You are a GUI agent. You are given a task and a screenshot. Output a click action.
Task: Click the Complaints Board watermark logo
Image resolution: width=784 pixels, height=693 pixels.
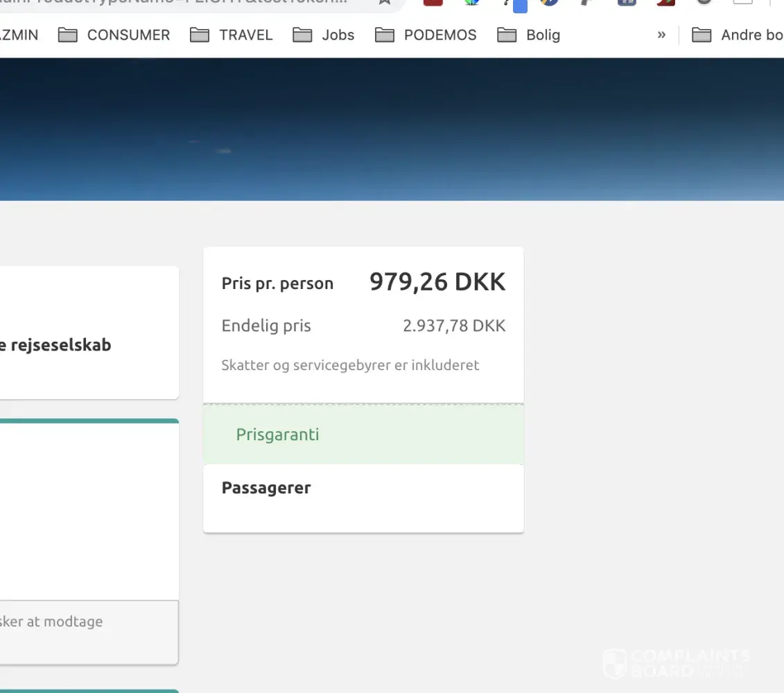[x=676, y=663]
